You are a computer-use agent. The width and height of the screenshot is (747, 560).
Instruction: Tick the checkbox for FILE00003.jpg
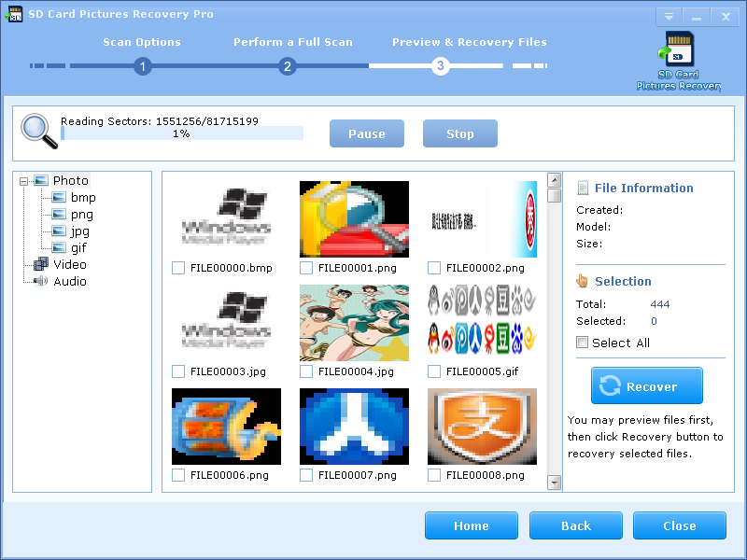pyautogui.click(x=178, y=371)
